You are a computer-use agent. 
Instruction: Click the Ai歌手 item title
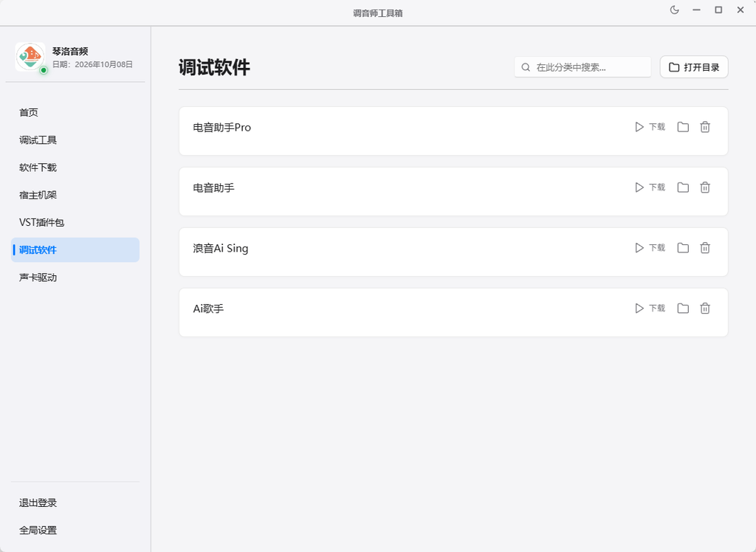pos(208,308)
